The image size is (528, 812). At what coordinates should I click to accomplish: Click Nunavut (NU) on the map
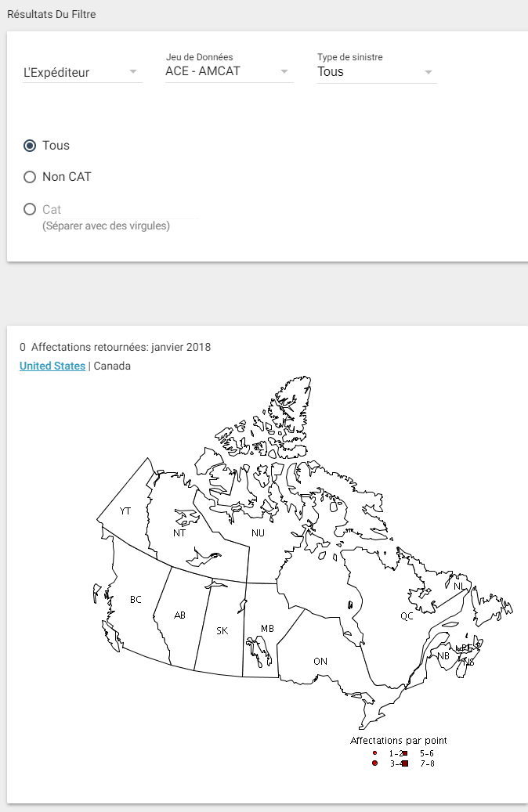pos(258,533)
